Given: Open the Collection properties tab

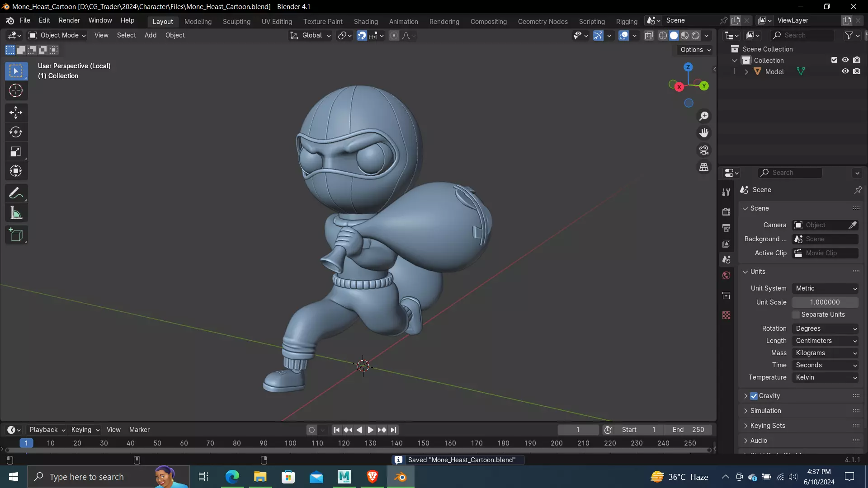Looking at the screenshot, I should pyautogui.click(x=726, y=296).
